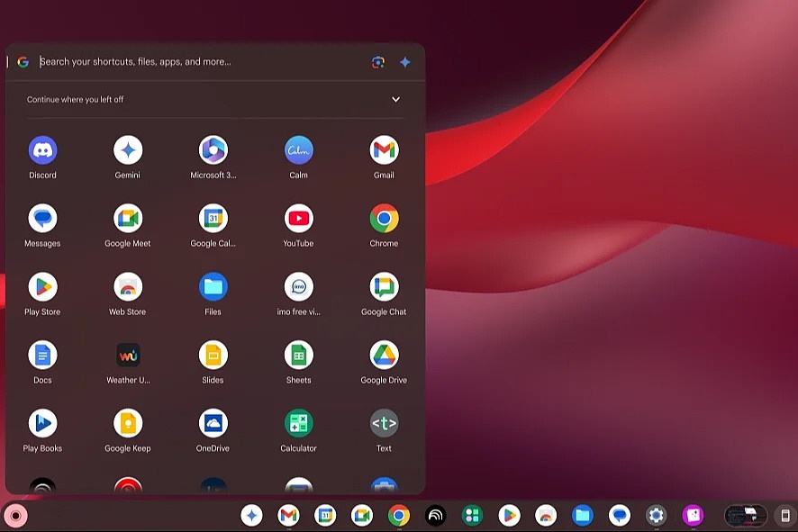Viewport: 798px width, 532px height.
Task: Open Settings gear on the shelf
Action: point(656,516)
